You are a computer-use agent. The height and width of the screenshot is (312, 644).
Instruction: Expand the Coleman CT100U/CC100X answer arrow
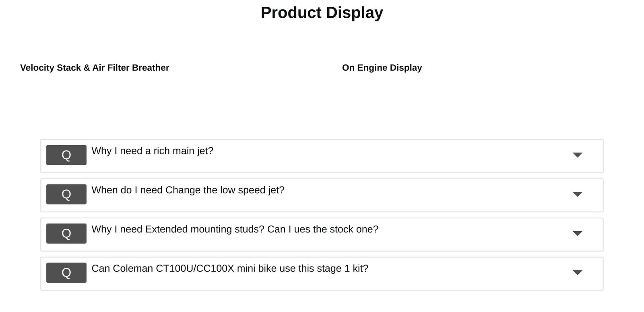577,273
